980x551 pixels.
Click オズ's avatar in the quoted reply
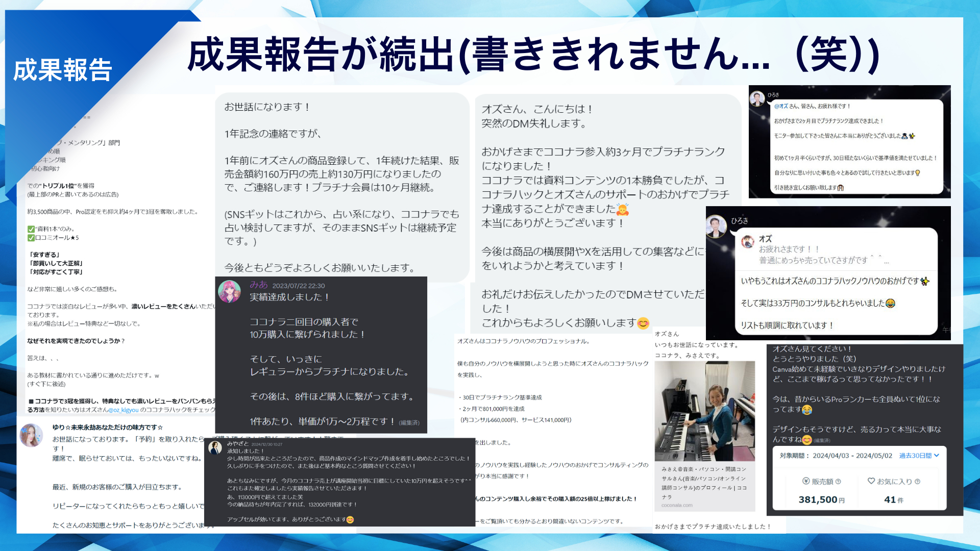(x=748, y=241)
